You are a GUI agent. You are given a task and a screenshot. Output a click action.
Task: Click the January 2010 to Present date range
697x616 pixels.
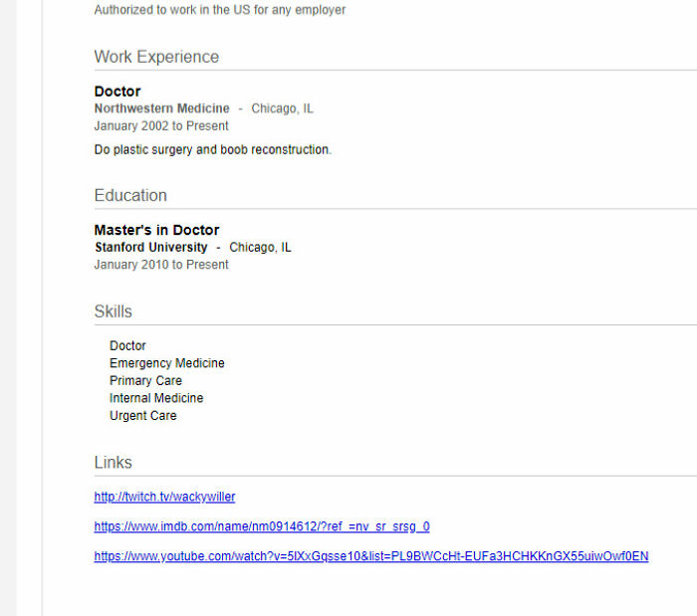point(161,265)
